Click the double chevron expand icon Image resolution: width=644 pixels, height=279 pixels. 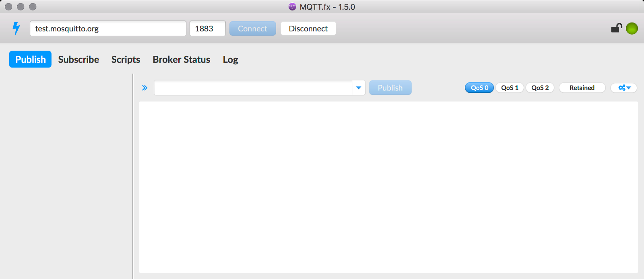(x=145, y=88)
